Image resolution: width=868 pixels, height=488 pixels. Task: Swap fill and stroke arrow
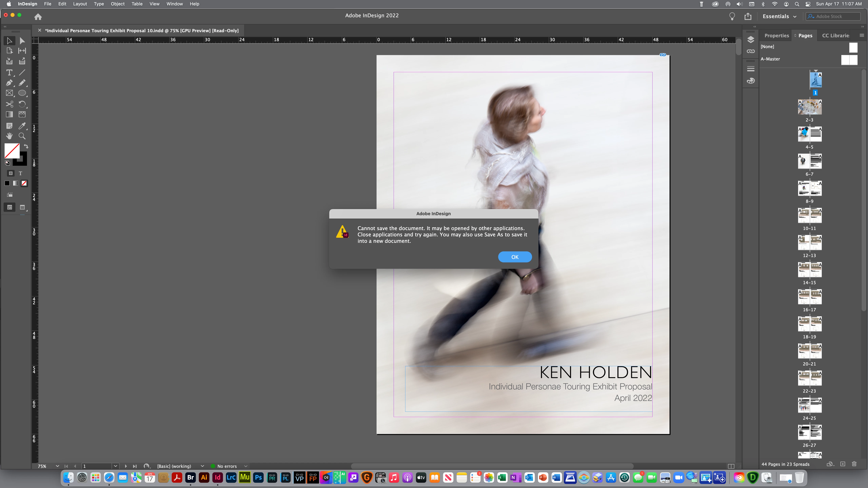[x=26, y=147]
